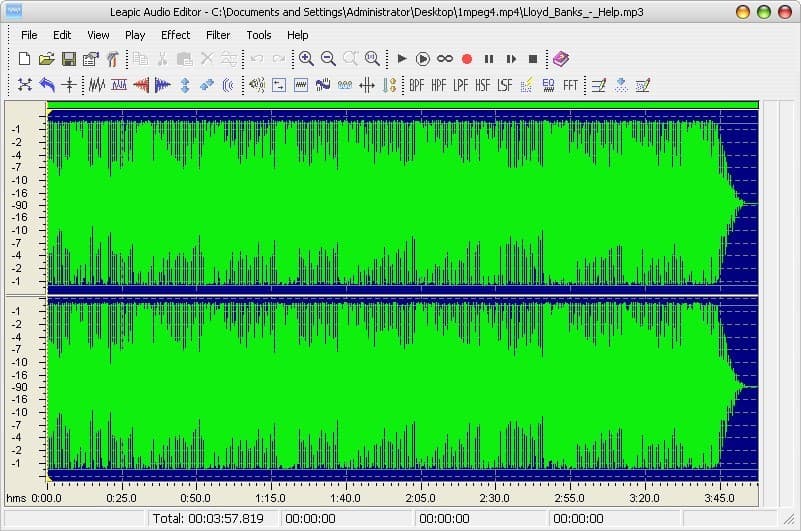Screen dimensions: 801x531
Task: Click the green overview bar above the waveform
Action: (403, 105)
